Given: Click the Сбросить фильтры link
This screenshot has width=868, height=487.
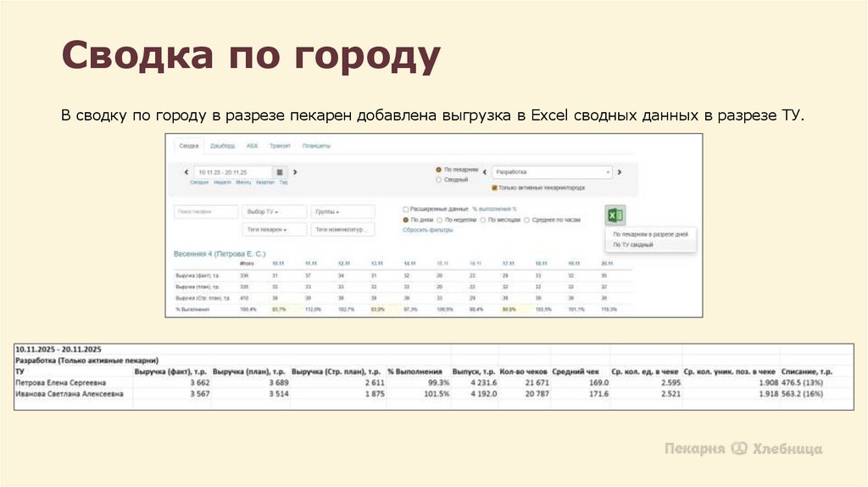Looking at the screenshot, I should click(x=428, y=230).
